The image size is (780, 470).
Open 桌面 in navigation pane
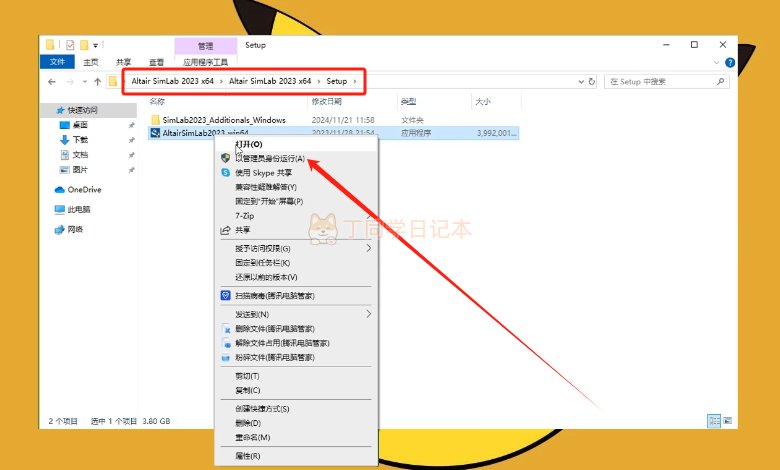(80, 125)
